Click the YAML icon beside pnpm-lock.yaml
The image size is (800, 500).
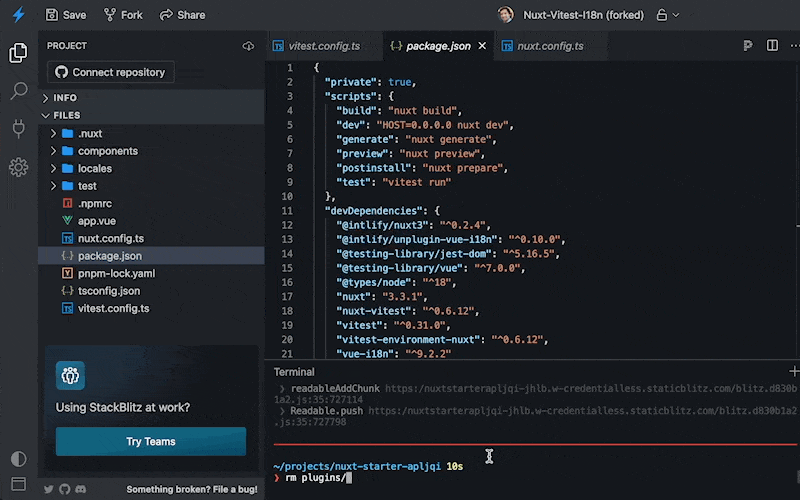tap(67, 273)
